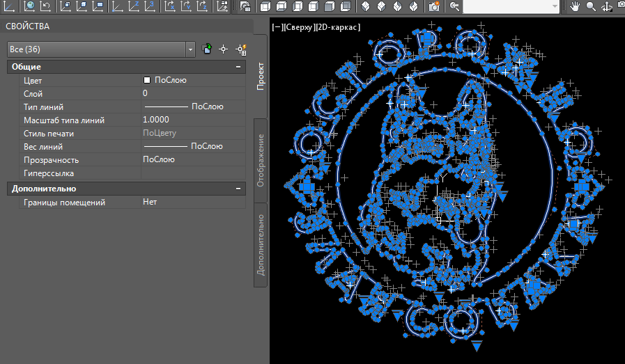Viewport: 625px width, 364px height.
Task: Create a camera with camera icon
Action: (x=434, y=6)
